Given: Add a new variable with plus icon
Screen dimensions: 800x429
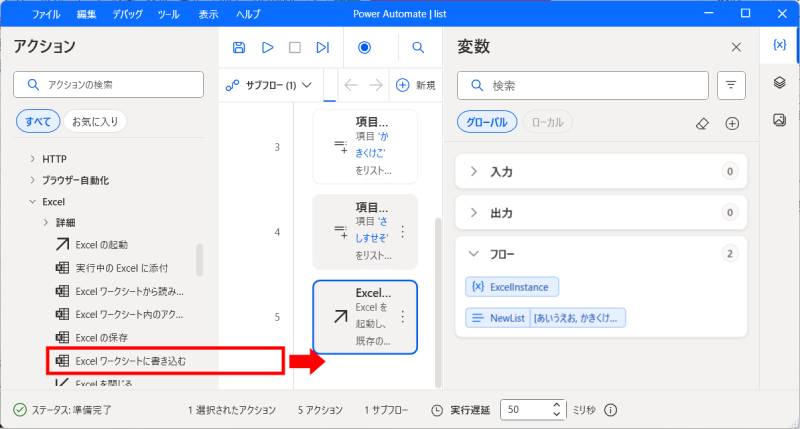Looking at the screenshot, I should 732,123.
